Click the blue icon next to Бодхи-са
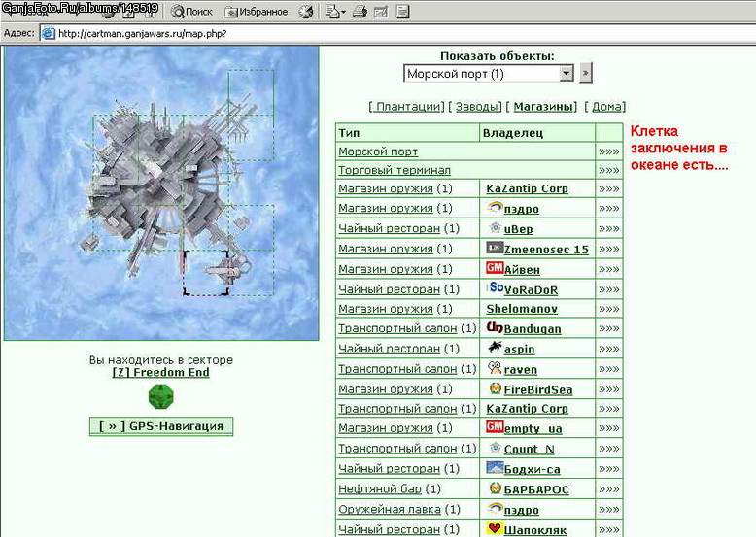The image size is (756, 537). [495, 467]
